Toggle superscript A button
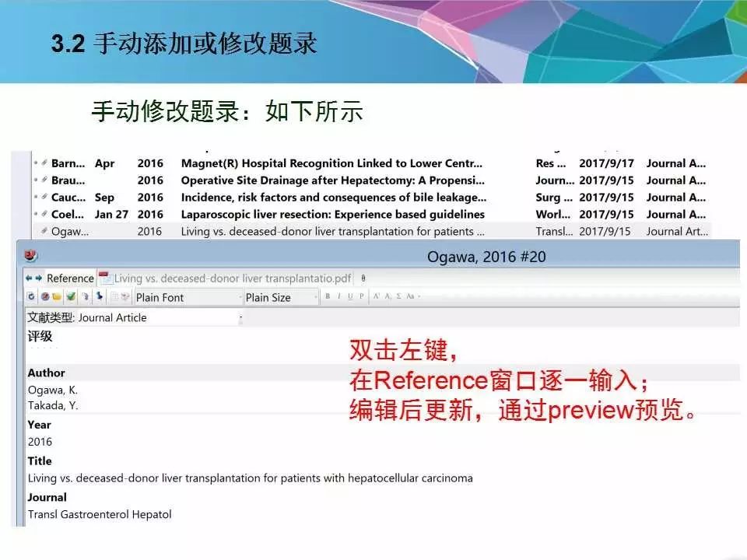The width and height of the screenshot is (747, 560). [376, 296]
